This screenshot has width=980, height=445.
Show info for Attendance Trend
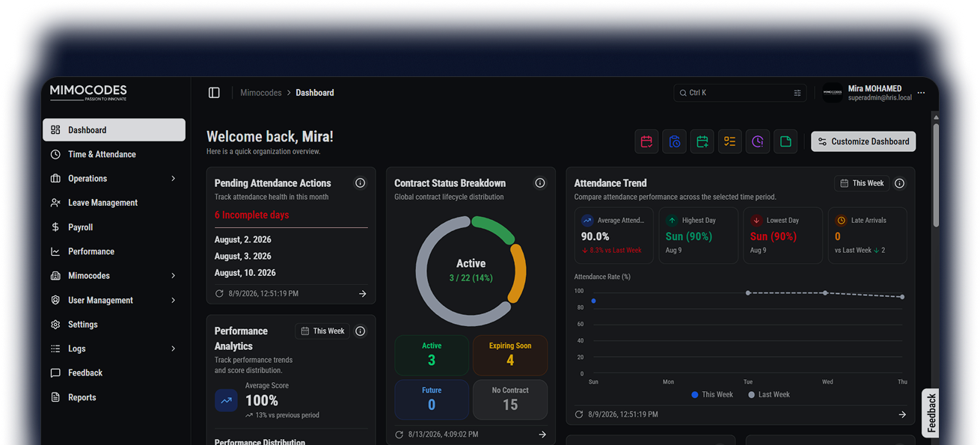899,182
